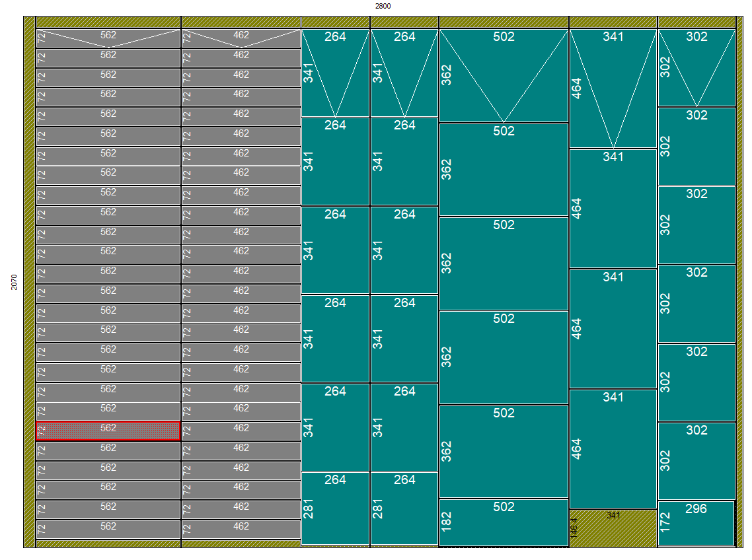Select the top 341x464 panel with triangle
The width and height of the screenshot is (752, 560).
click(613, 88)
